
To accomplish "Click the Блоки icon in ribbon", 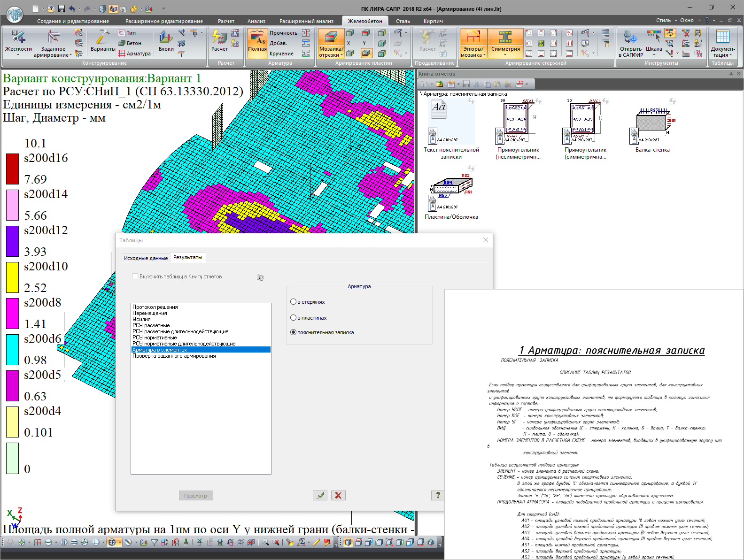I will coord(166,38).
